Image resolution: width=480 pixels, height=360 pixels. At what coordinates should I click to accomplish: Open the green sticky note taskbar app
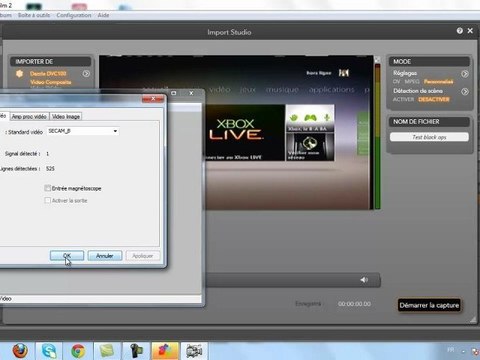coord(107,351)
